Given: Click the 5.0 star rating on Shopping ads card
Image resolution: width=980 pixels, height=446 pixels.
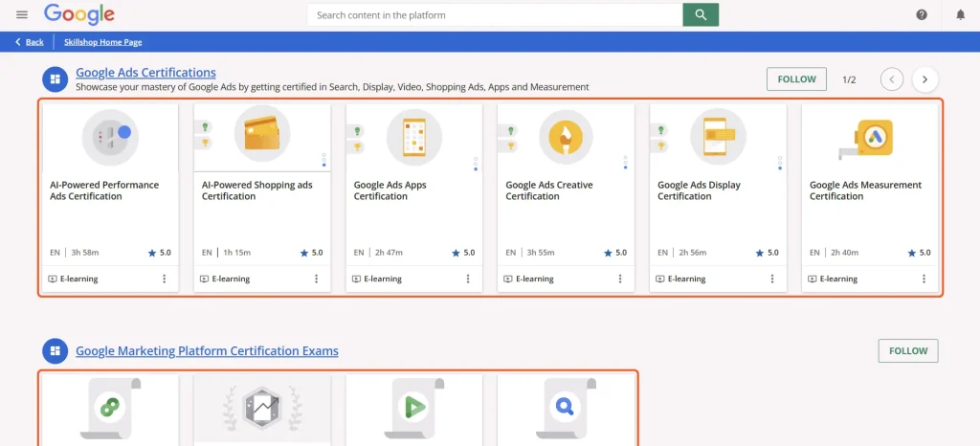Looking at the screenshot, I should click(x=311, y=253).
